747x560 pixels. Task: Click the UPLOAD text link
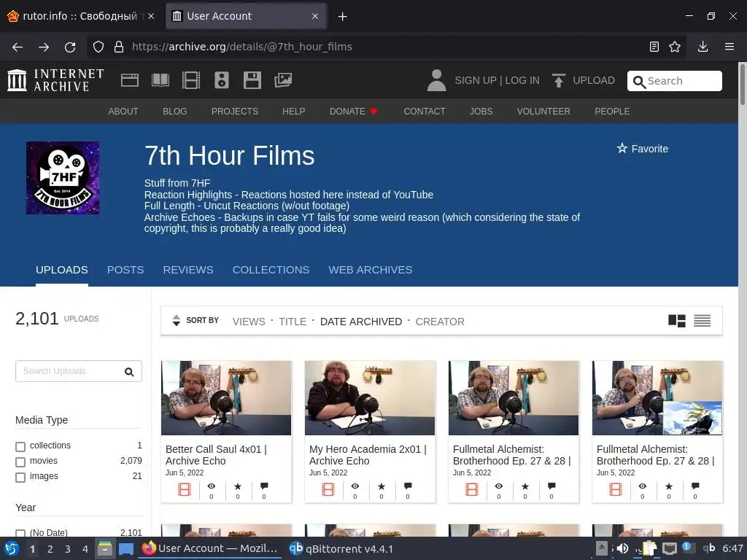pos(594,80)
